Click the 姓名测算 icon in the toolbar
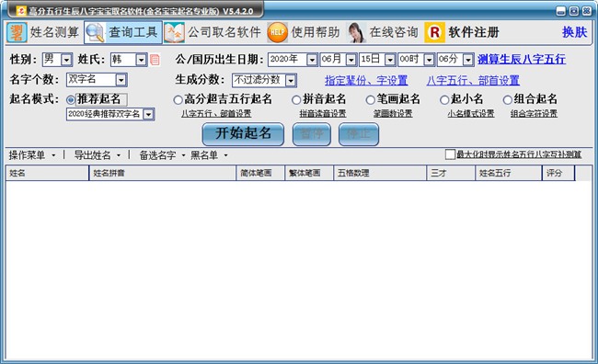 click(x=17, y=32)
